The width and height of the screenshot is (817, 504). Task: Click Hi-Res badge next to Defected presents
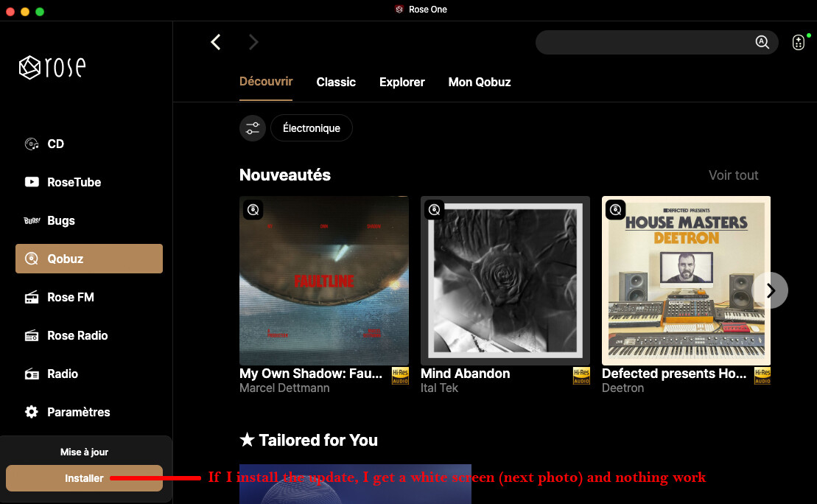pyautogui.click(x=762, y=376)
